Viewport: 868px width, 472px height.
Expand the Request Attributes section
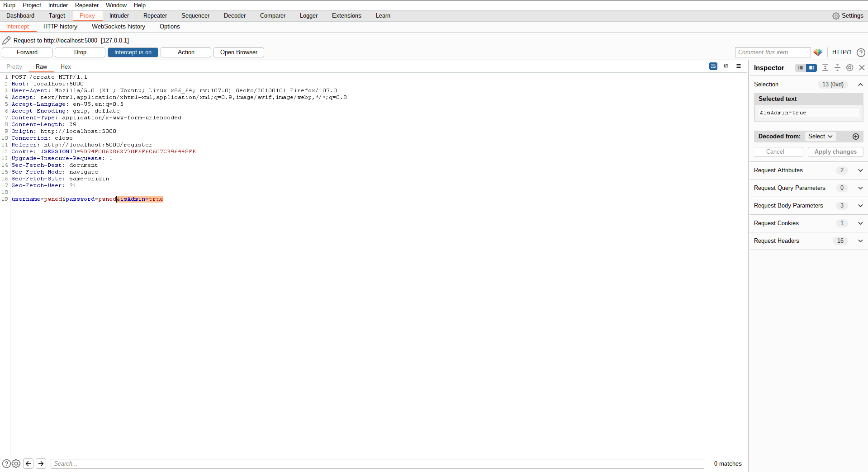pos(808,170)
